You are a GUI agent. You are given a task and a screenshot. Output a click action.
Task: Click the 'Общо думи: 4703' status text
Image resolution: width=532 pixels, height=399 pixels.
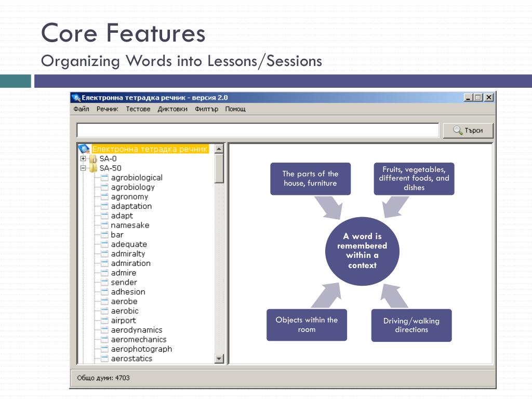[x=103, y=378]
